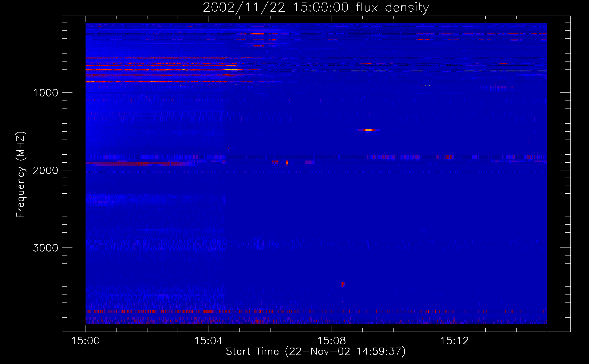The image size is (589, 364).
Task: Click the 15:00 time tick label
Action: coord(86,341)
